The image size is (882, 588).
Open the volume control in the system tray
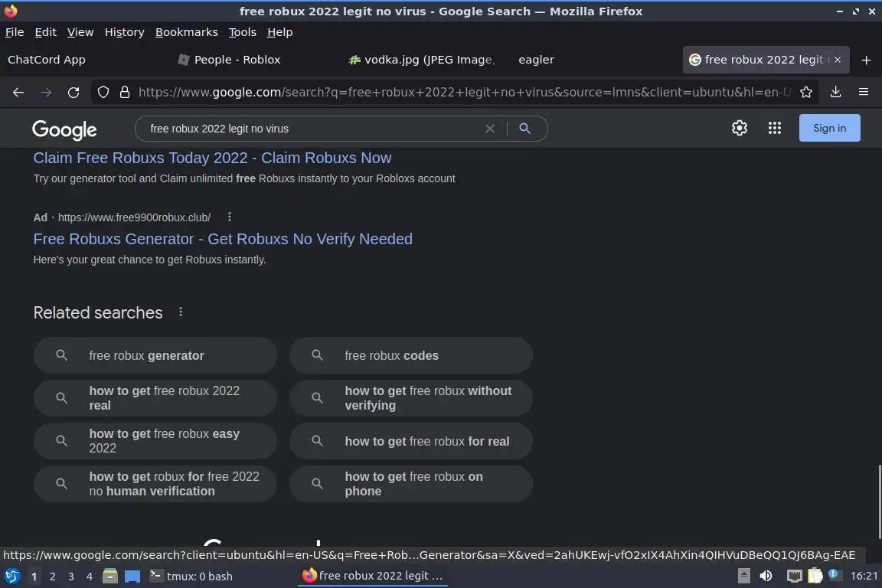pyautogui.click(x=766, y=576)
